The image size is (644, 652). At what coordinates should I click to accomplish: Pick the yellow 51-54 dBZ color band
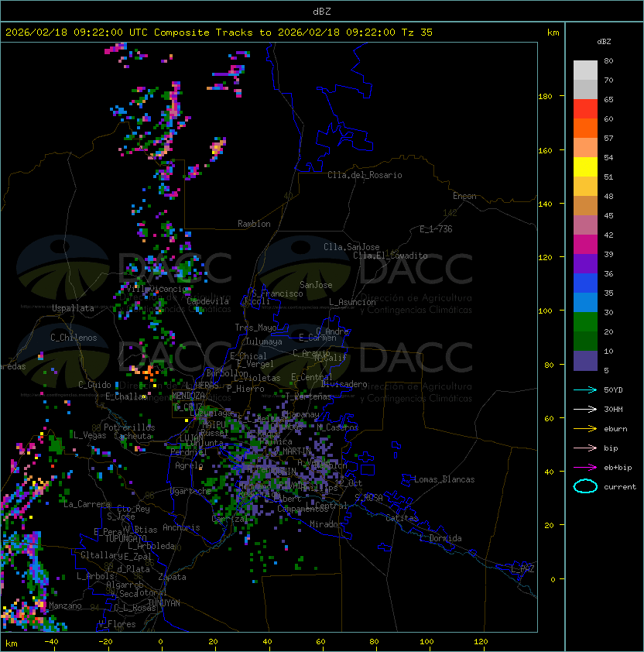tap(585, 167)
